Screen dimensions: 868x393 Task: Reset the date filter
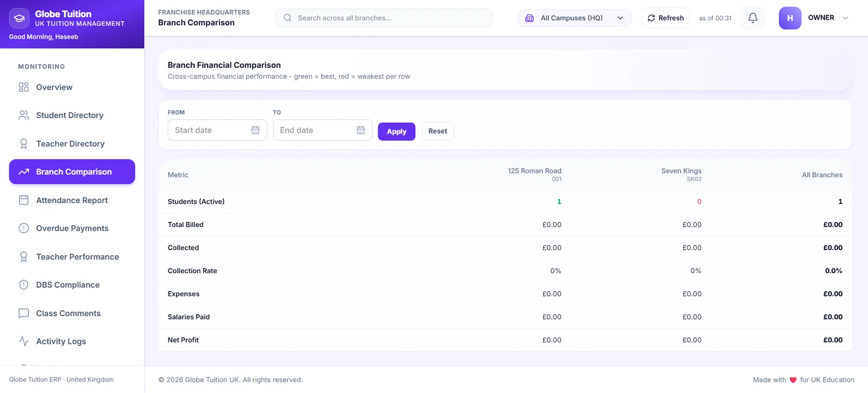tap(437, 131)
